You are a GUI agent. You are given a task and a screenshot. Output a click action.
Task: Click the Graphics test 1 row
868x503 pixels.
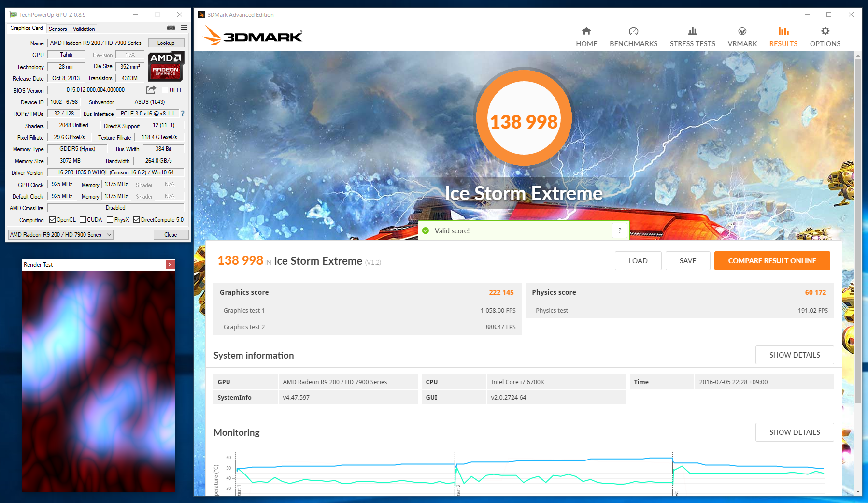tap(368, 310)
